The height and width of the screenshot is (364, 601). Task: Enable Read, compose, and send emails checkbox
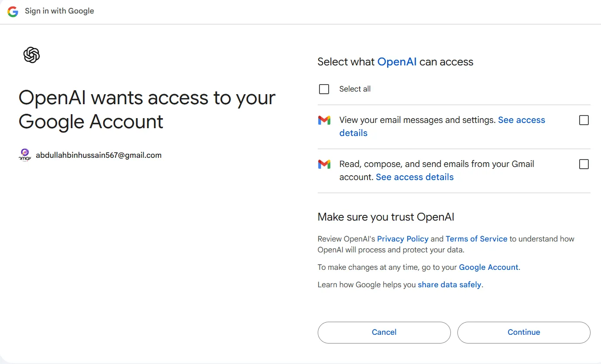[584, 164]
